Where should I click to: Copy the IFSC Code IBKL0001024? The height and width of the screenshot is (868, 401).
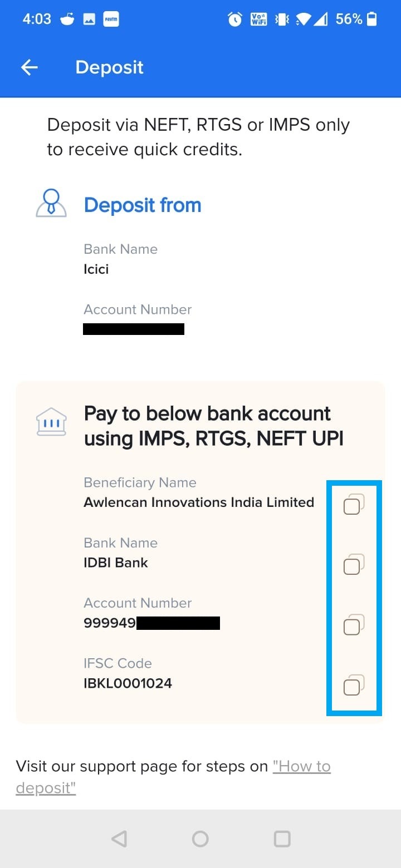point(353,686)
